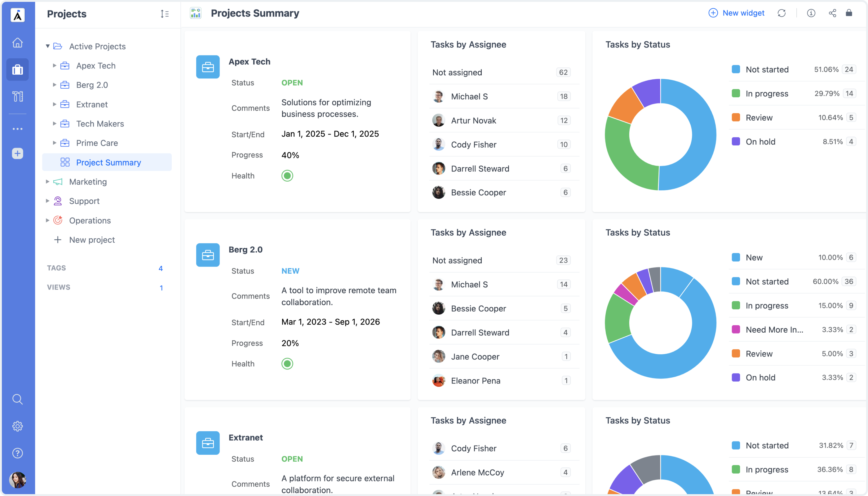Open the Marketing folder label
Image resolution: width=868 pixels, height=496 pixels.
pos(88,182)
